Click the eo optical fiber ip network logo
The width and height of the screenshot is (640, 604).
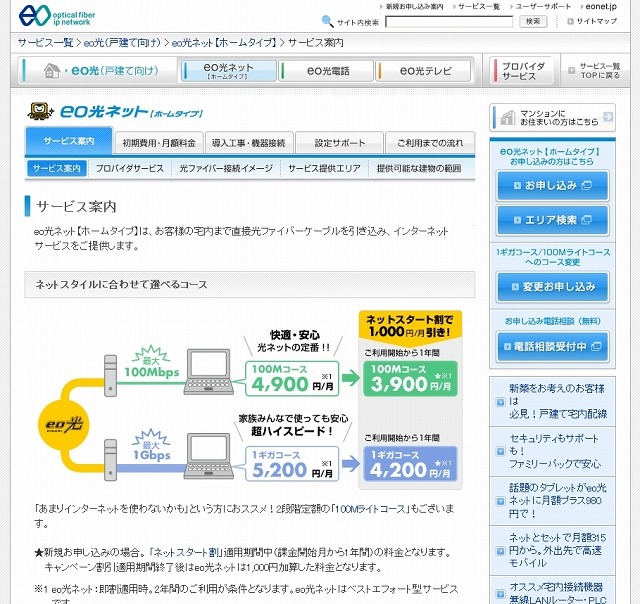coord(56,16)
